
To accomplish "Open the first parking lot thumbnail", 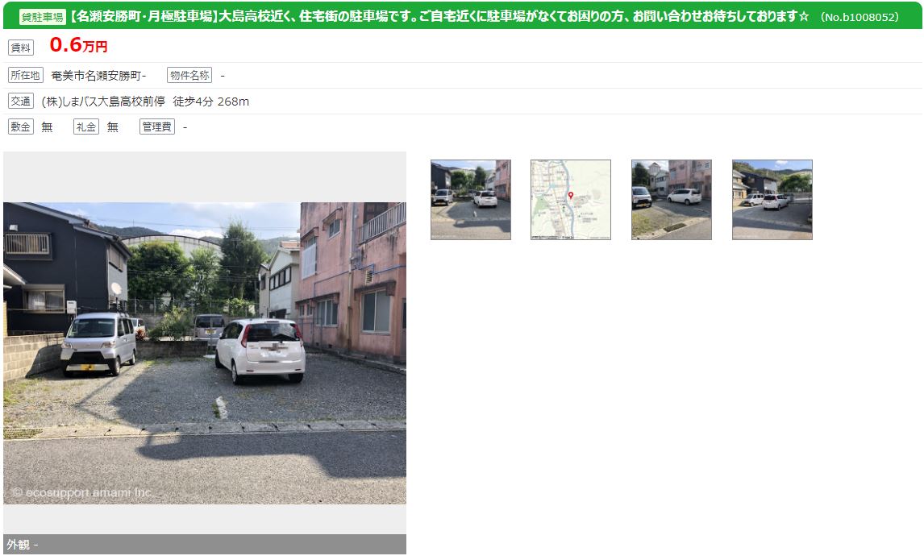I will point(470,200).
